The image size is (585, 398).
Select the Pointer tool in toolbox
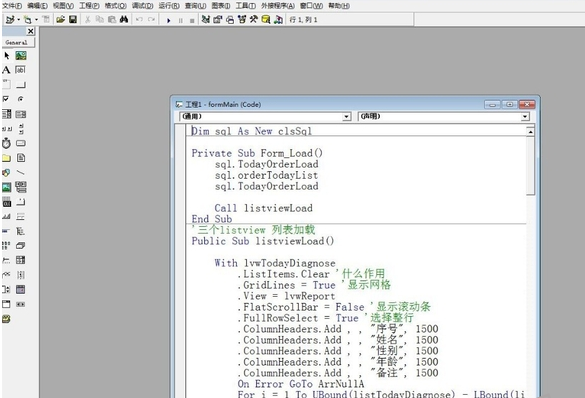click(6, 56)
